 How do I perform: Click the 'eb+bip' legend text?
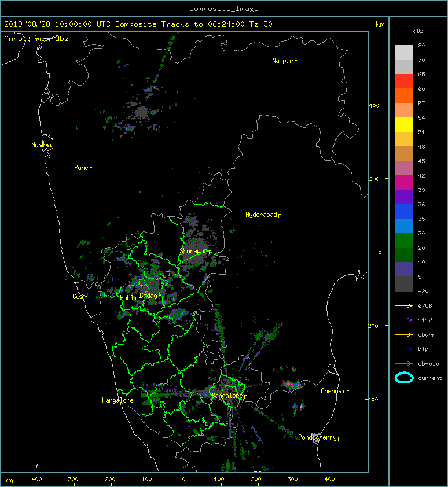tap(428, 364)
